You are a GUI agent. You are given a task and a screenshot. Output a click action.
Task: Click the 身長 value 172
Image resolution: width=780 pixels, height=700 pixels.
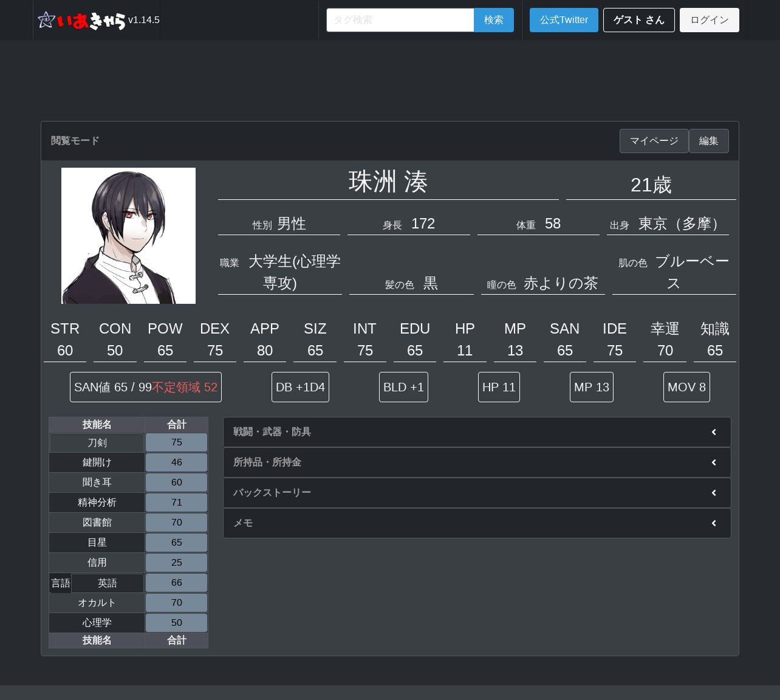pos(423,224)
